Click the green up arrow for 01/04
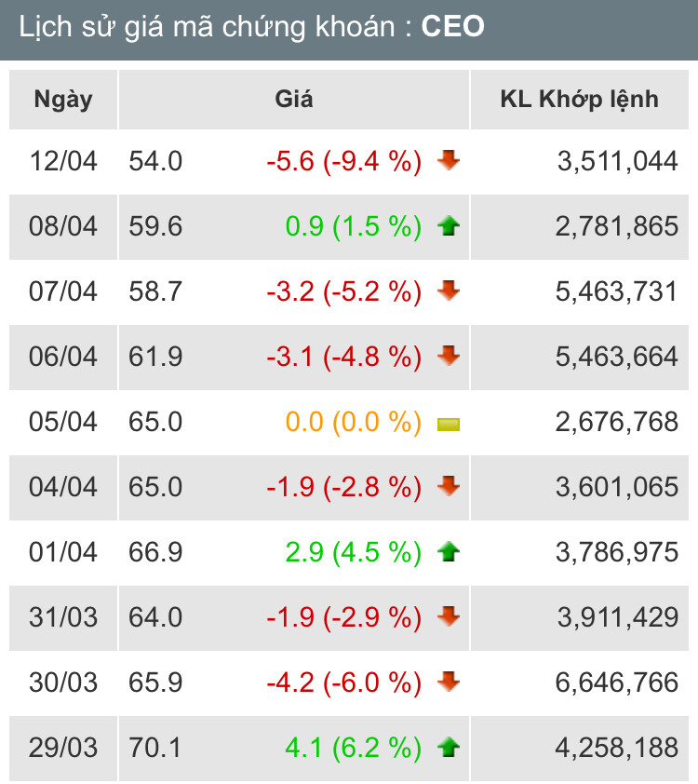This screenshot has width=698, height=784. (449, 553)
